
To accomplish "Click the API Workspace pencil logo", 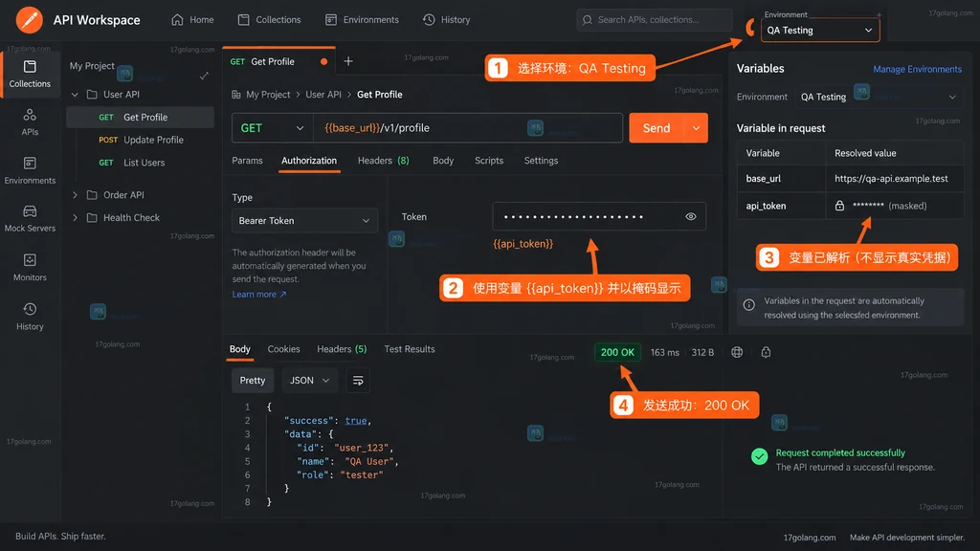I will click(30, 20).
